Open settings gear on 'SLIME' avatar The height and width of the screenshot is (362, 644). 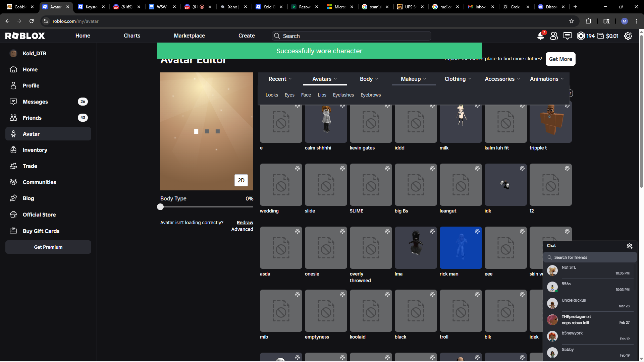click(387, 168)
